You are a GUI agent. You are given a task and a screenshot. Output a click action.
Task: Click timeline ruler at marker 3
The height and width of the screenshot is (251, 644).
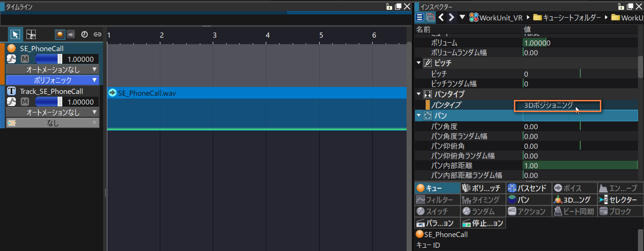[215, 35]
